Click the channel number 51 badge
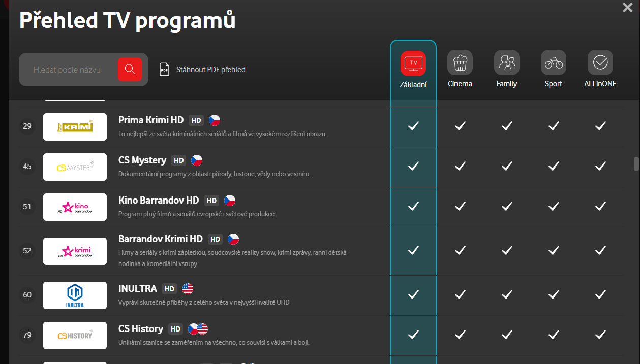This screenshot has height=364, width=640. point(27,207)
